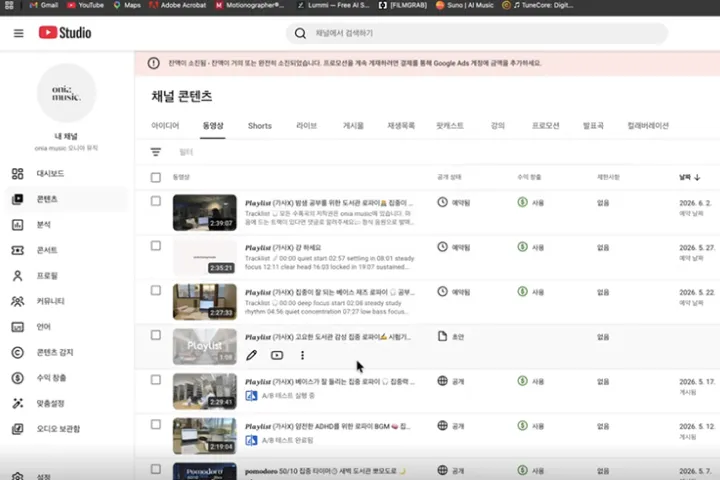Select checkbox for the 2:35:21 video
Screen dimensions: 720x480
coord(156,246)
